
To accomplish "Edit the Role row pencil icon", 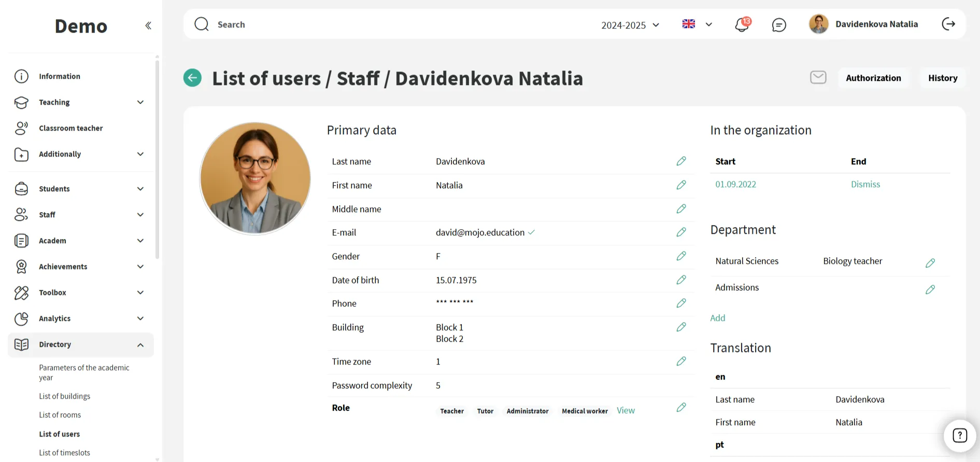I will 681,408.
